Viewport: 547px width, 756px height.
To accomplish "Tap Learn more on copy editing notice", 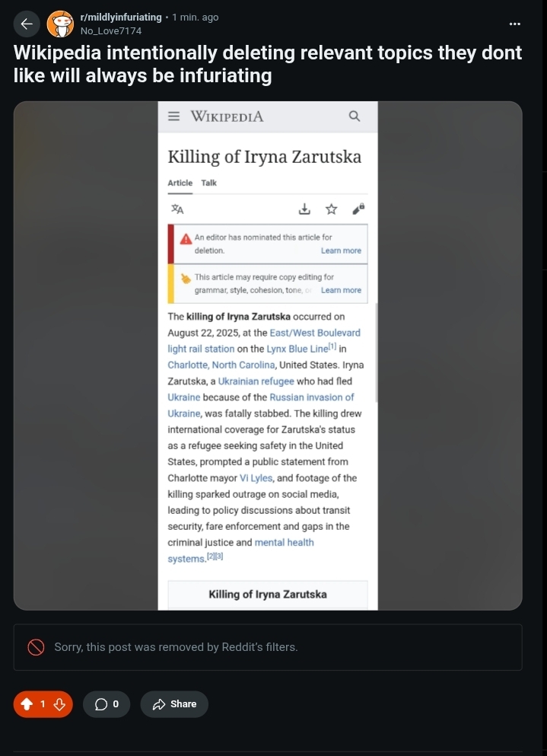I will 341,290.
